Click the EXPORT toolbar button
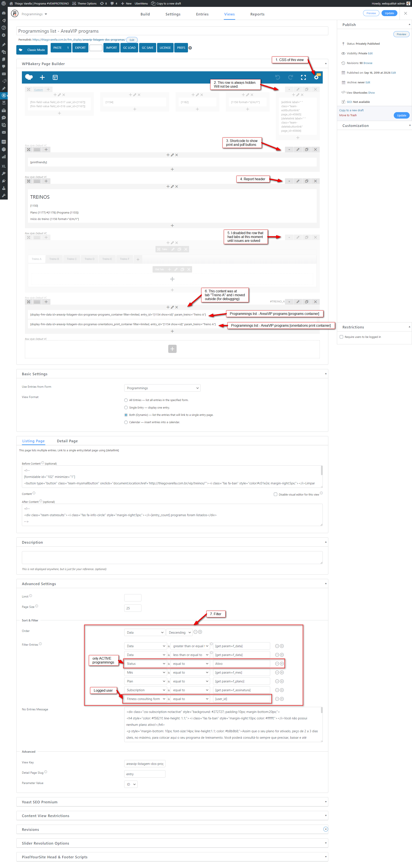412x868 pixels. click(x=80, y=48)
